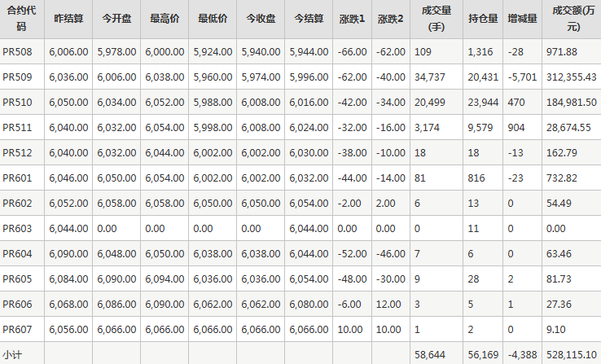Select PR606 opening price 6,086.00
Image resolution: width=601 pixels, height=364 pixels.
(116, 305)
